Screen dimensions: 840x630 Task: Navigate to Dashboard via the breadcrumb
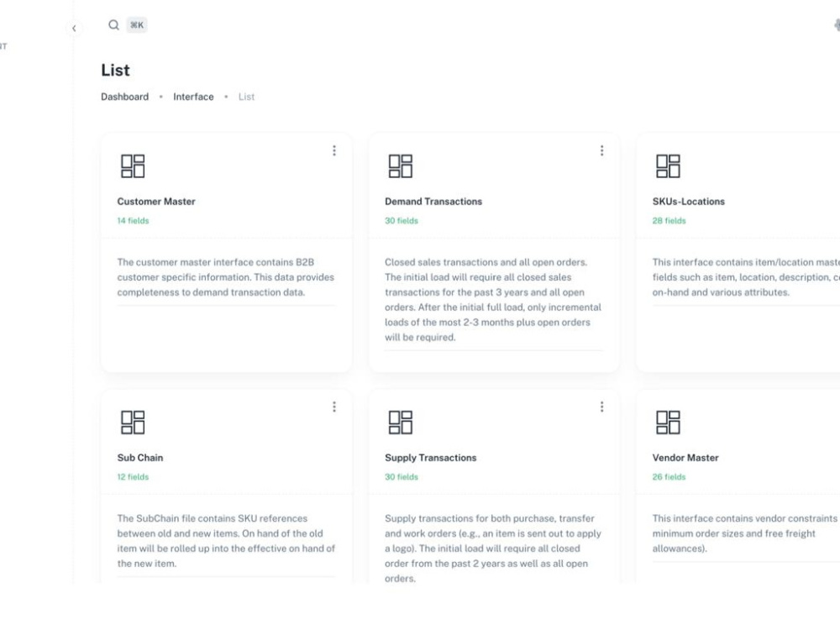point(124,97)
